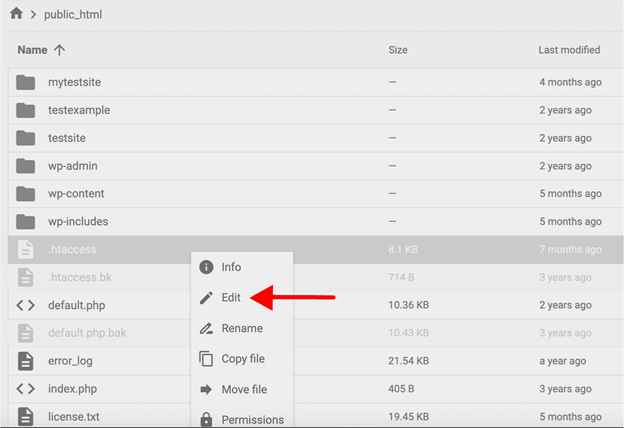Click the Permissions lock icon
This screenshot has width=624, height=428.
(x=207, y=419)
